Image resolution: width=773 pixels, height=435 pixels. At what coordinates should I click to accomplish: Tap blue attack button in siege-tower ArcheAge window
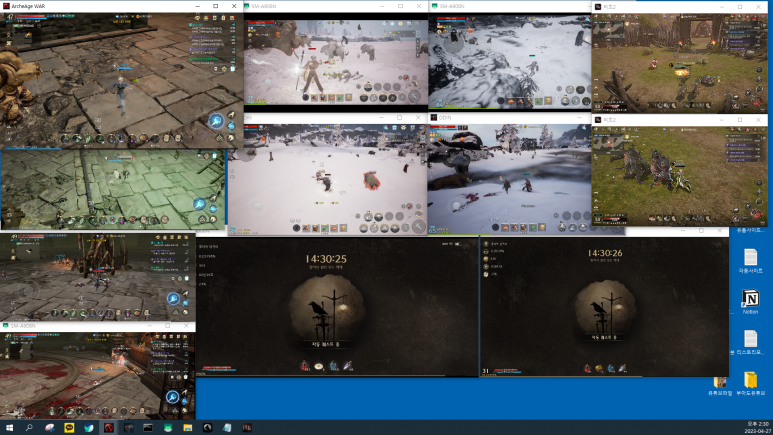tap(173, 298)
